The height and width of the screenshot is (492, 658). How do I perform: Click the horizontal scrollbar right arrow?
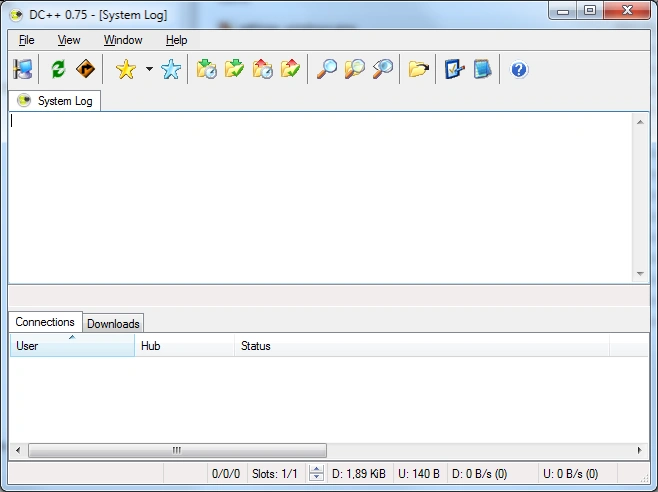(640, 450)
